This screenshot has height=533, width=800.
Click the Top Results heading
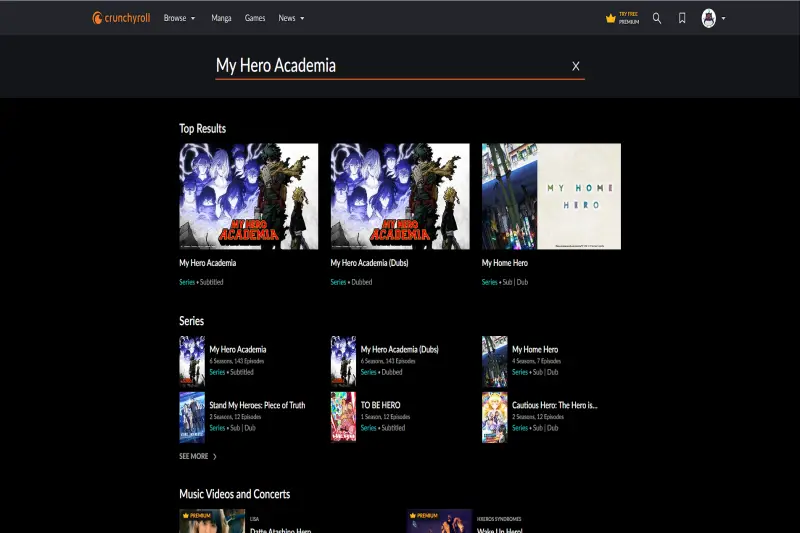(x=203, y=129)
